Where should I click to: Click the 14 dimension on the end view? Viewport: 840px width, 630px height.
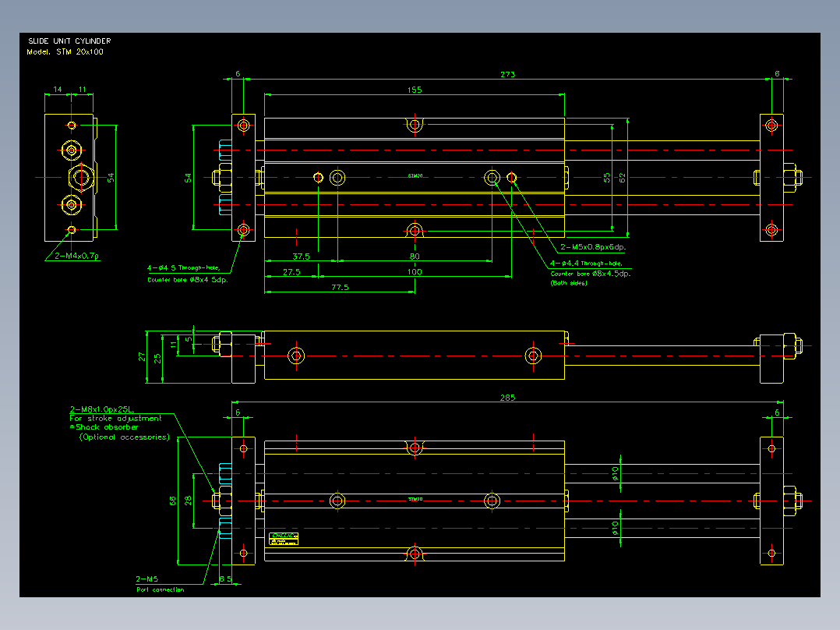click(58, 90)
